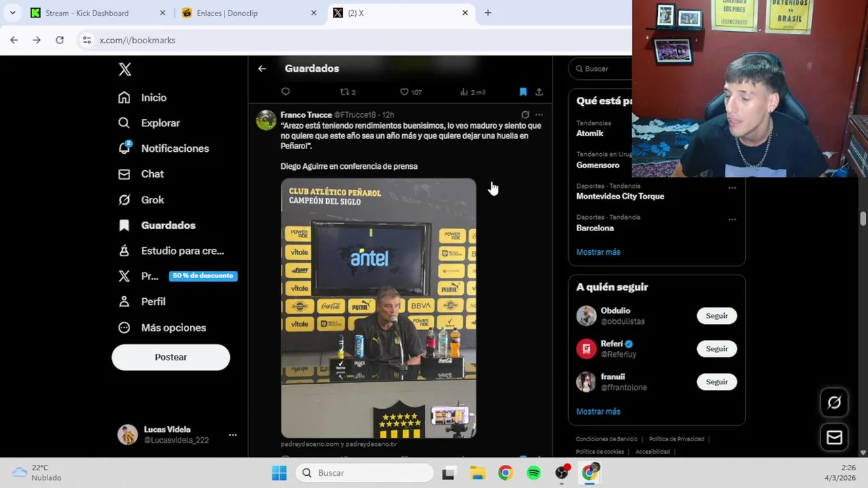Open Windows Start menu
The width and height of the screenshot is (868, 488).
click(279, 473)
